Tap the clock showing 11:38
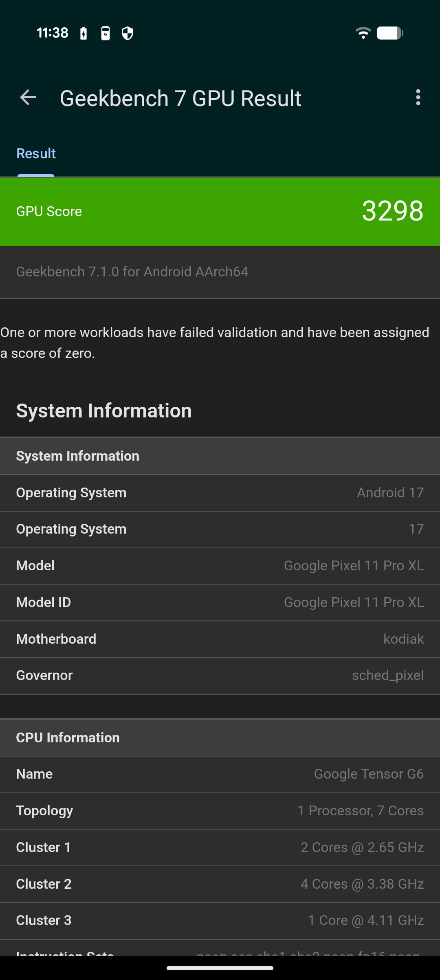 click(53, 33)
